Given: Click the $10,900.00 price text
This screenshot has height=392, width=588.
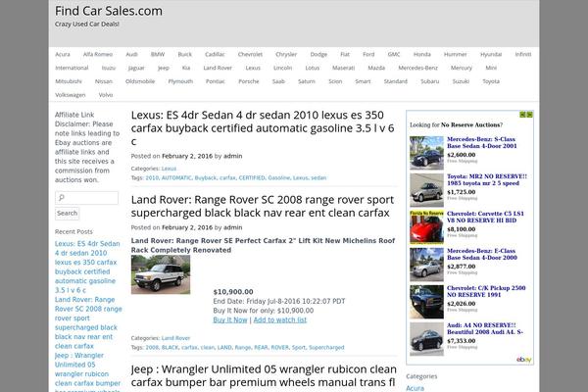Looking at the screenshot, I should (233, 292).
